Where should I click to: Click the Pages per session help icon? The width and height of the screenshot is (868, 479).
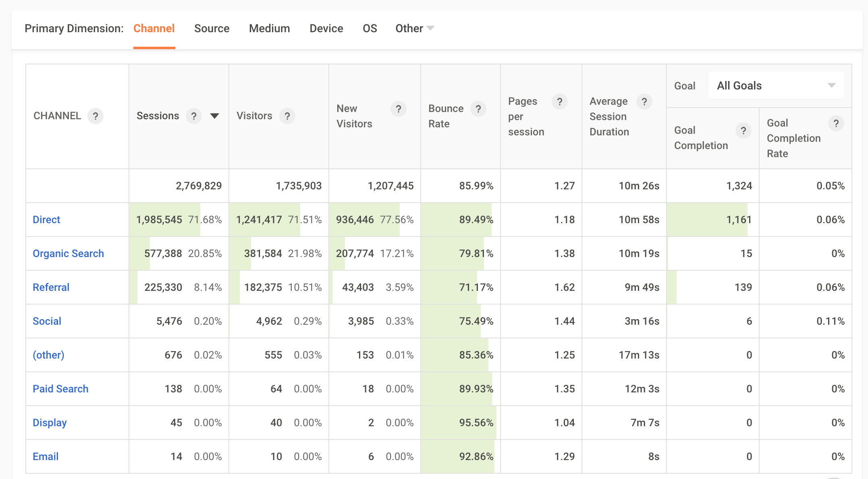559,102
